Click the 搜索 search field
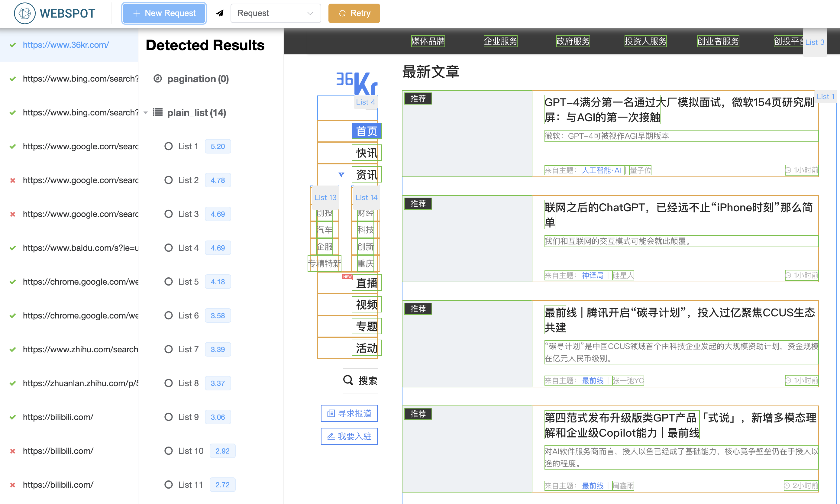 [x=360, y=380]
